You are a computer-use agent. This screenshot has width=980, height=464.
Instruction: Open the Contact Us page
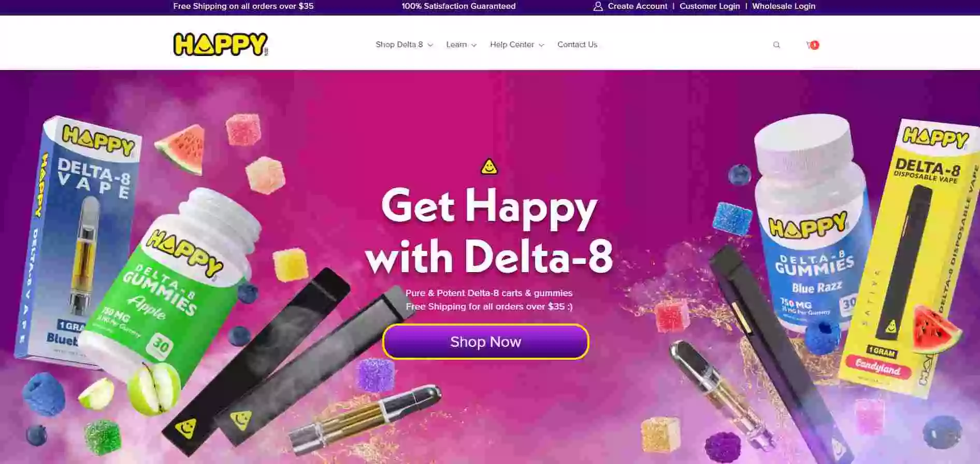pyautogui.click(x=577, y=45)
